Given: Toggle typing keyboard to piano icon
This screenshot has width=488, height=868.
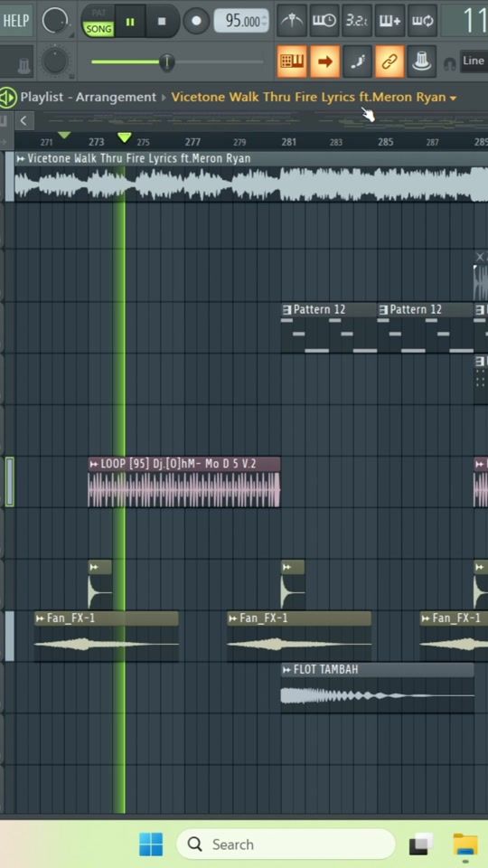Looking at the screenshot, I should point(292,61).
